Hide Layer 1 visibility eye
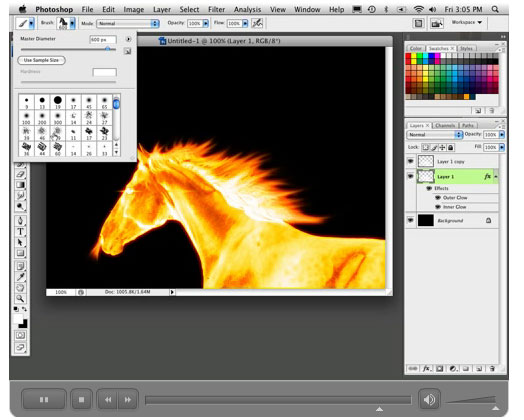The width and height of the screenshot is (524, 420). click(x=410, y=176)
